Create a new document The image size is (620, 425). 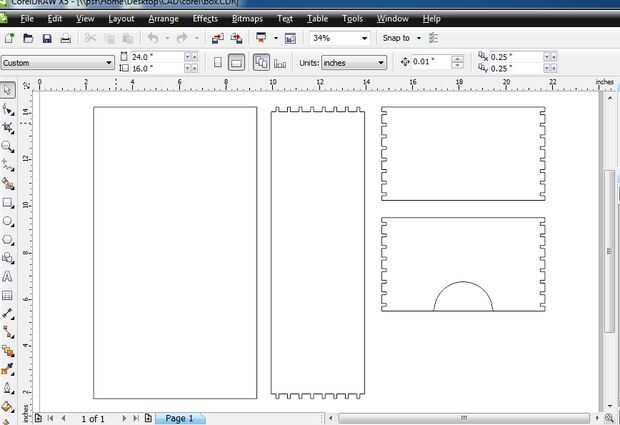pyautogui.click(x=9, y=38)
